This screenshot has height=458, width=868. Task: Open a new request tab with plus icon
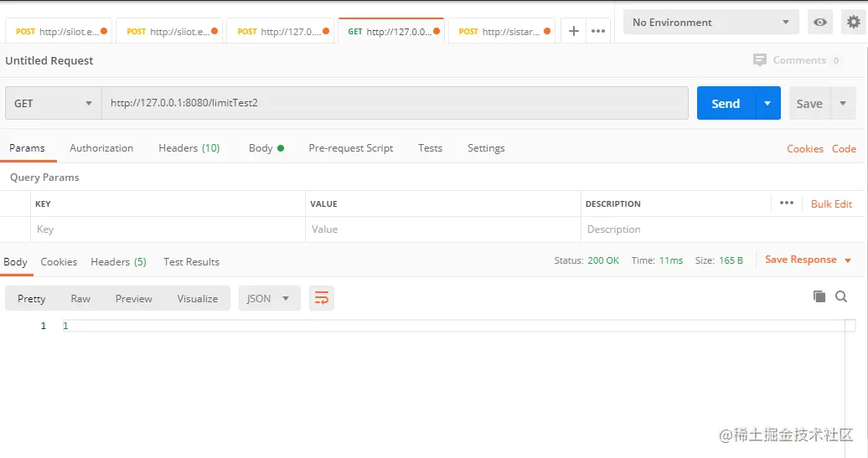pos(573,31)
